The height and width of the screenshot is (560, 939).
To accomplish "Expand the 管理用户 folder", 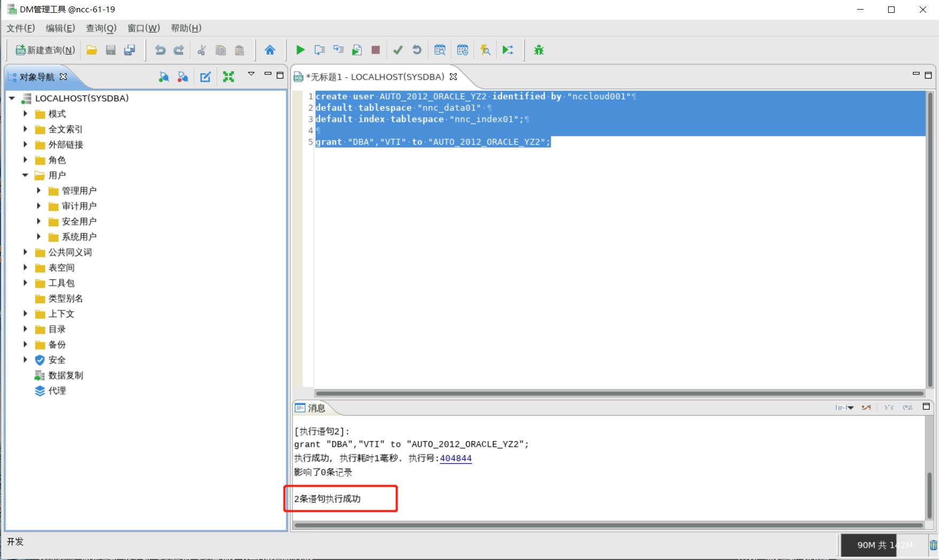I will coord(39,190).
